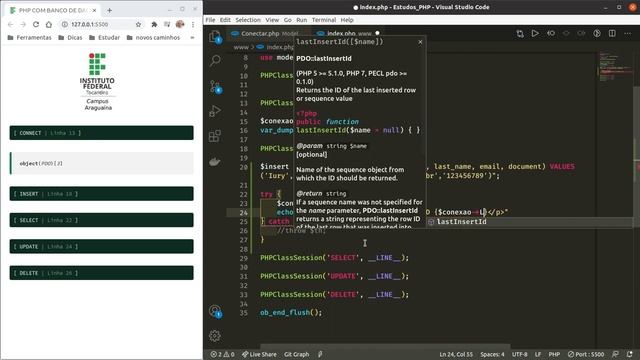Close the PHP COM BANCO DE DADOS tab

pyautogui.click(x=94, y=10)
